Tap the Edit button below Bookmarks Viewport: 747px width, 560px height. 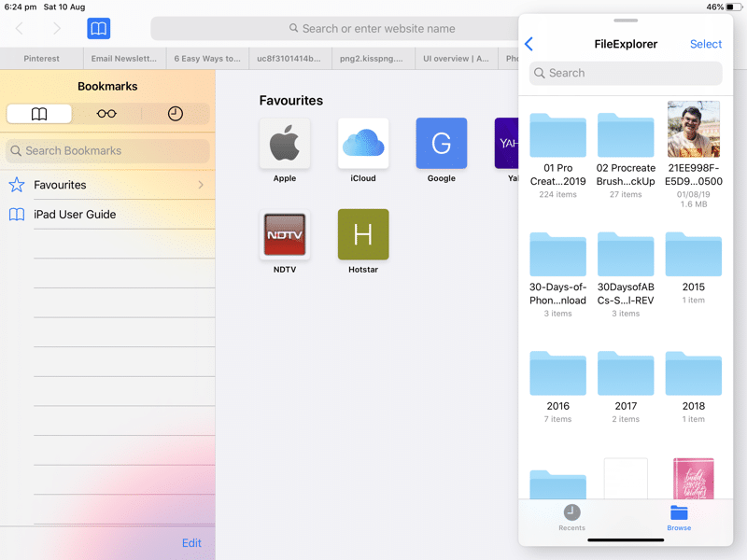[190, 542]
